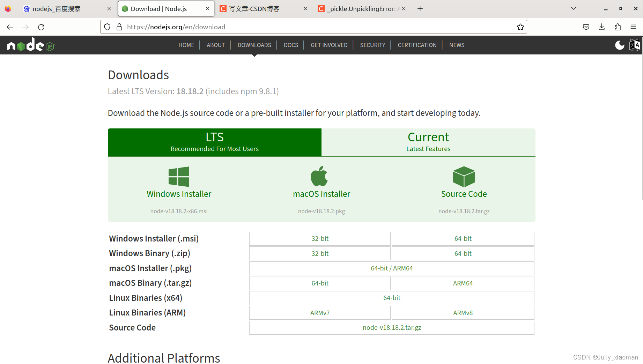Toggle tracking protection shield icon

107,27
